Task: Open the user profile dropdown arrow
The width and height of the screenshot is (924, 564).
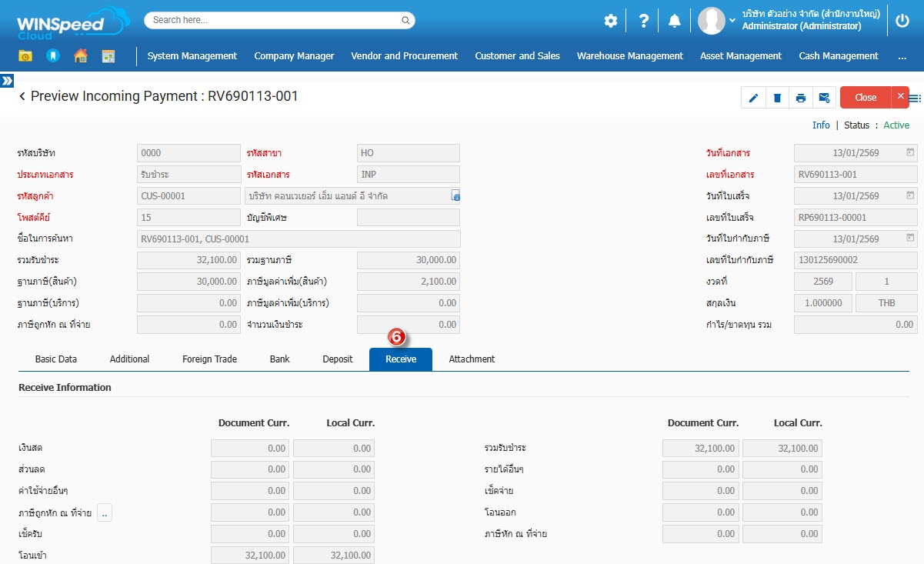Action: 732,21
